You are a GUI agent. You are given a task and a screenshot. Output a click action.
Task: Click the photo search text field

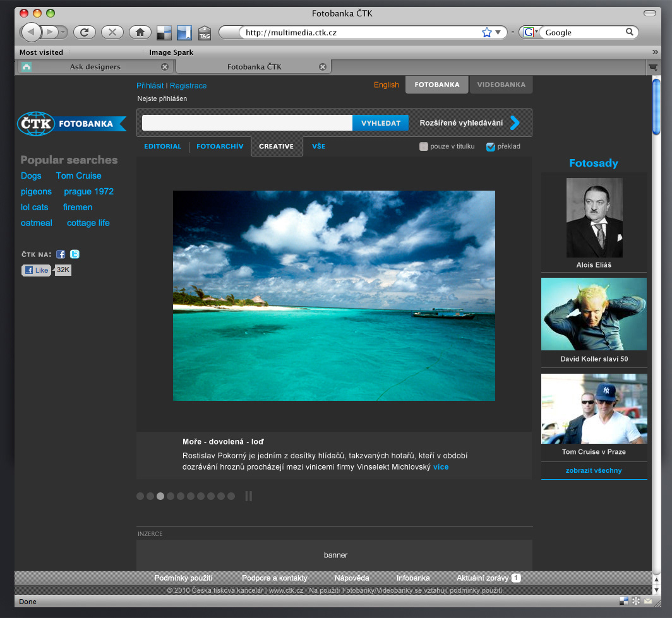click(x=248, y=123)
